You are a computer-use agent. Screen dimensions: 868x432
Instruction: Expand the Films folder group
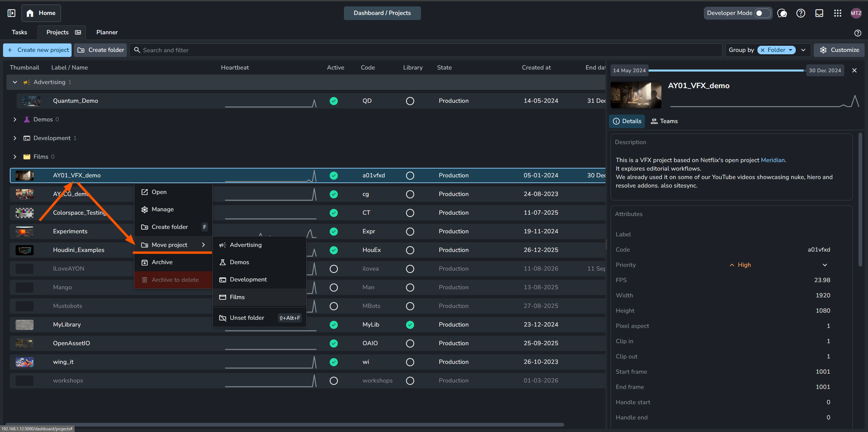coord(15,157)
